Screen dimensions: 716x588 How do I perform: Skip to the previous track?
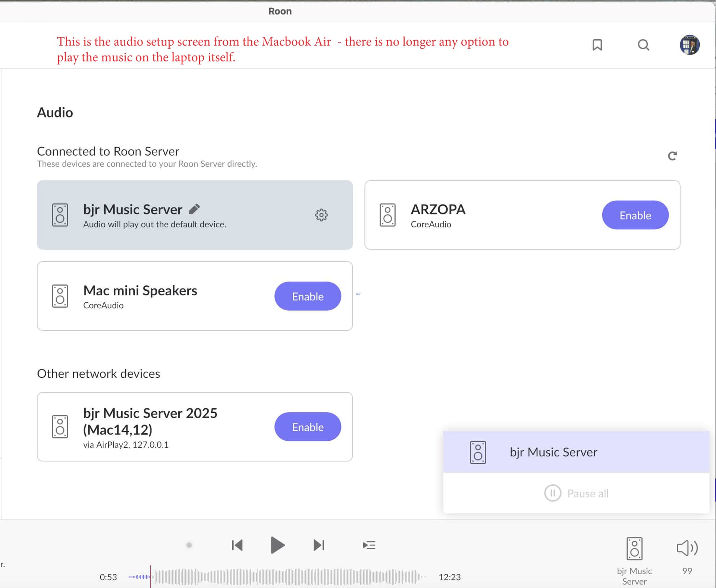click(x=237, y=545)
